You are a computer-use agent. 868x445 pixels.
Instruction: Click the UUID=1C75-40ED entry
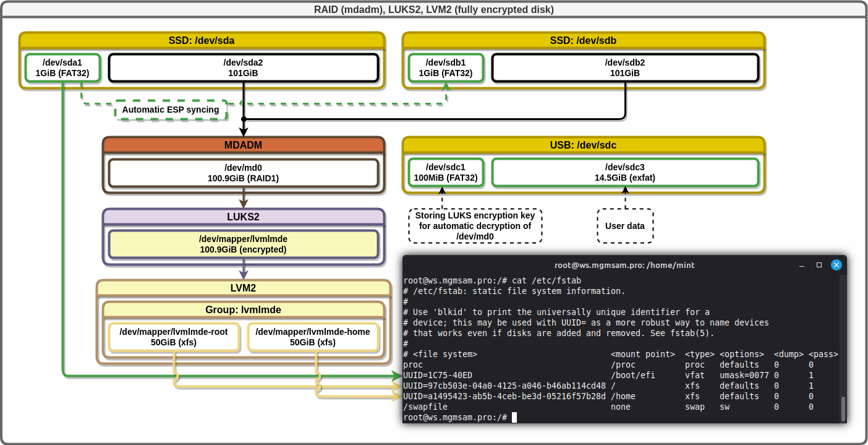pos(438,375)
